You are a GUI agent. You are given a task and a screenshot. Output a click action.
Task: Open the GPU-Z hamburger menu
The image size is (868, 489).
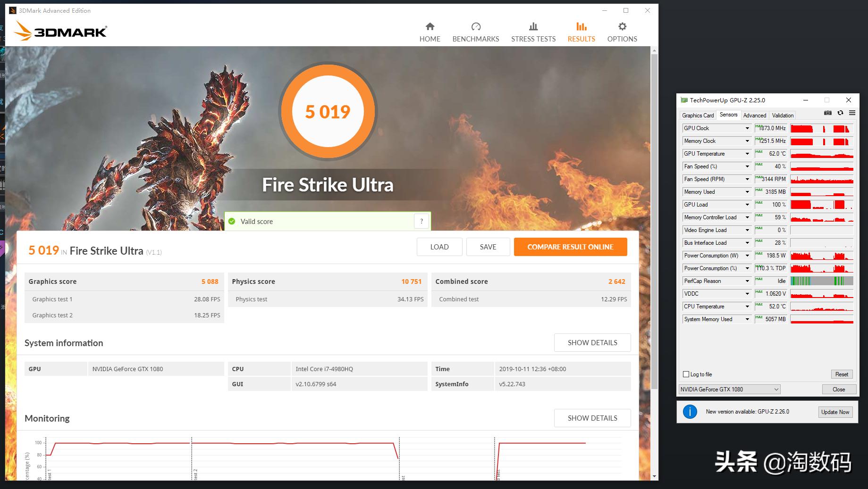[x=851, y=113]
